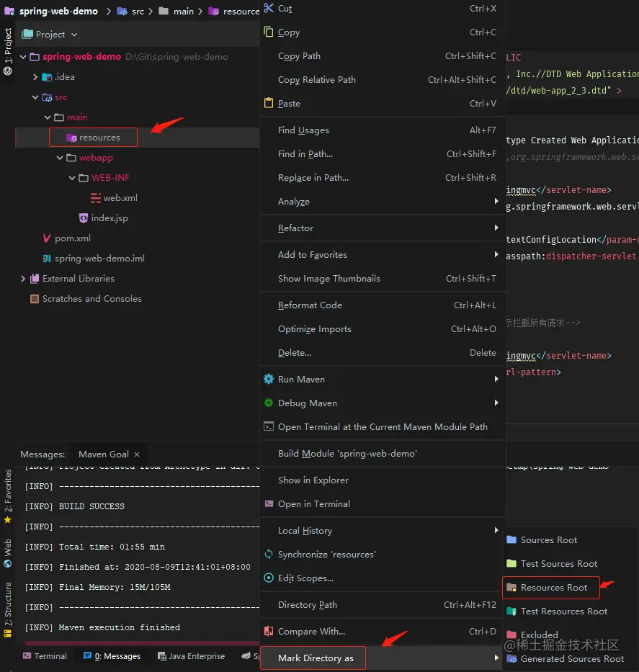639x672 pixels.
Task: Choose Find in Path...
Action: point(383,153)
